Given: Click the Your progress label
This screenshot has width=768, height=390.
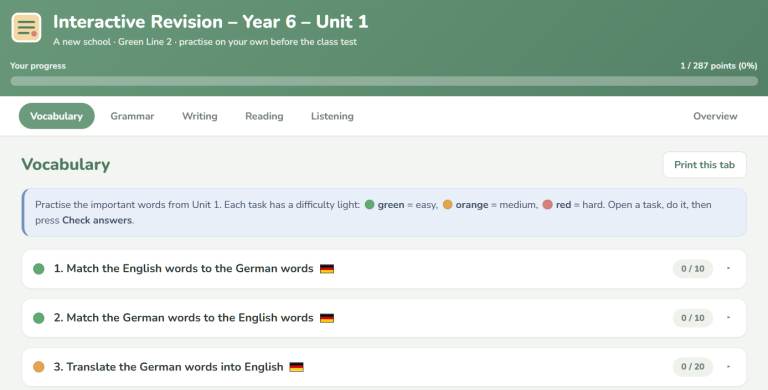Looking at the screenshot, I should coord(38,66).
